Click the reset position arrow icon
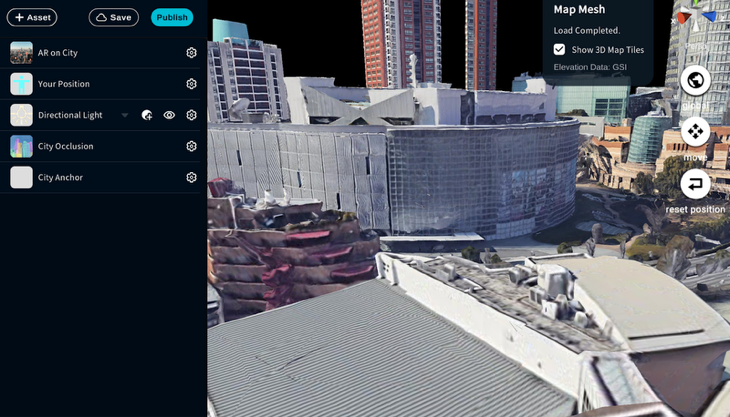Screen dimensions: 730x417 pyautogui.click(x=695, y=184)
